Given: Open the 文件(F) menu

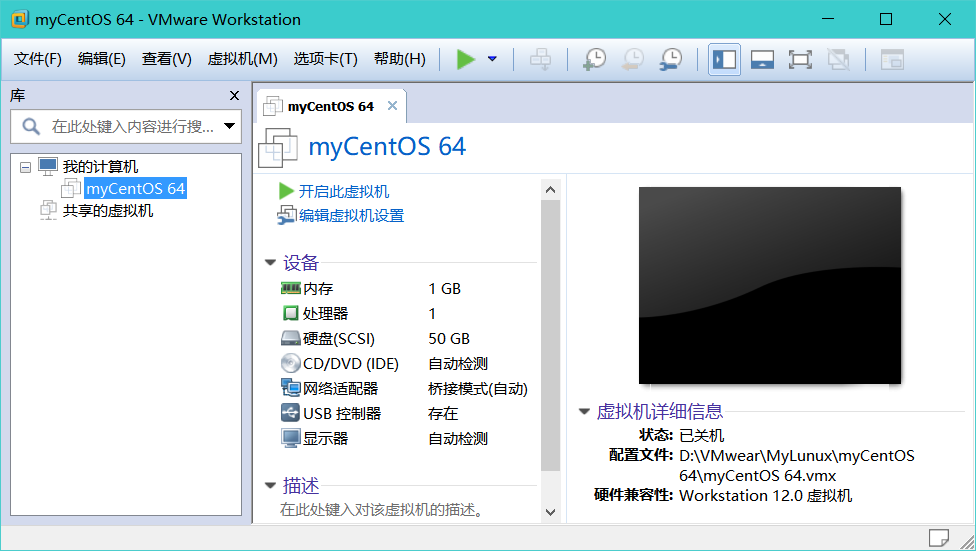Looking at the screenshot, I should [x=37, y=59].
